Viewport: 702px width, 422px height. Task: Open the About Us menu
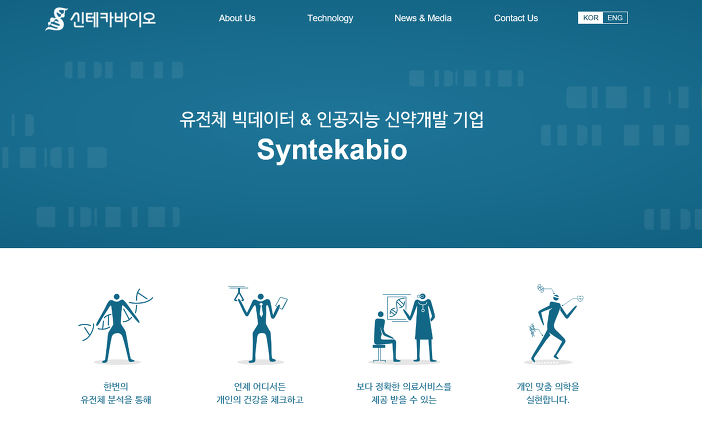[237, 18]
